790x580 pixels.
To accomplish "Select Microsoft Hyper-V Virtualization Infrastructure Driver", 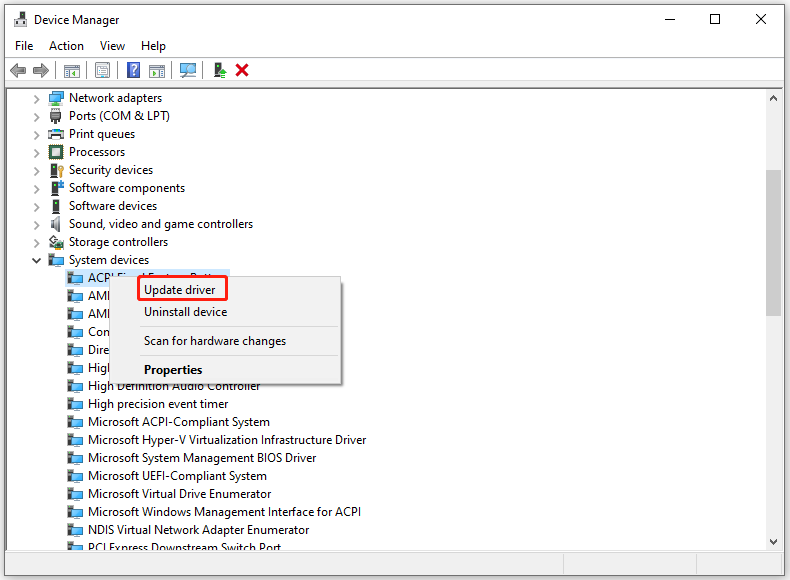I will click(227, 440).
